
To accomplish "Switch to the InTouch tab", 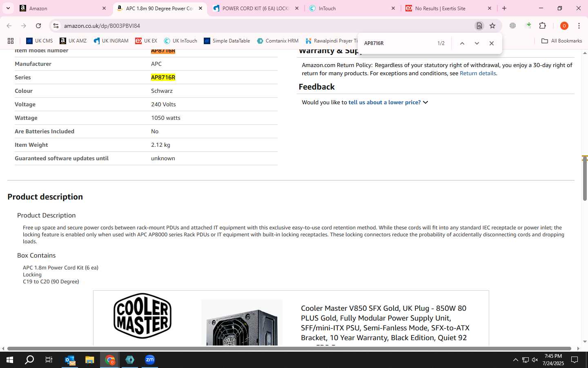I will point(352,8).
